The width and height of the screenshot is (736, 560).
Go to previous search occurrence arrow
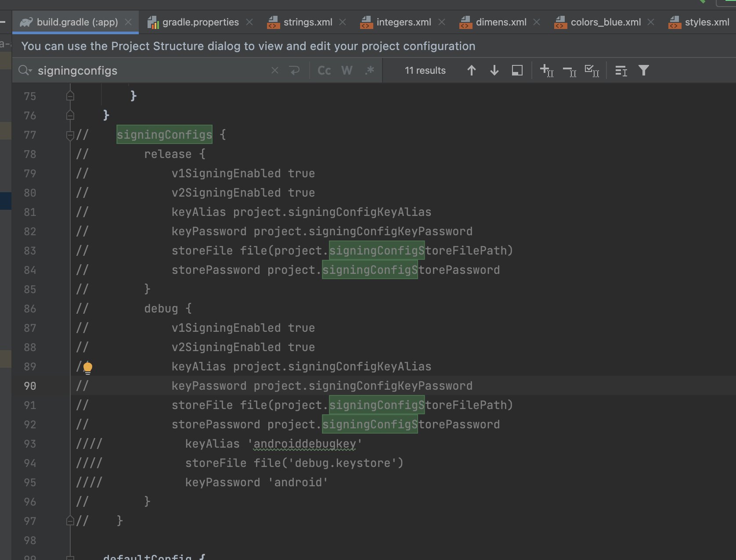pos(472,71)
